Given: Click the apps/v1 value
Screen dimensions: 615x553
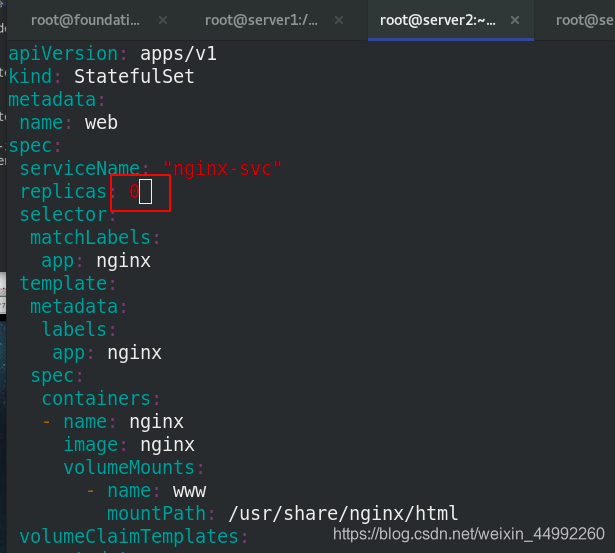Looking at the screenshot, I should 178,54.
